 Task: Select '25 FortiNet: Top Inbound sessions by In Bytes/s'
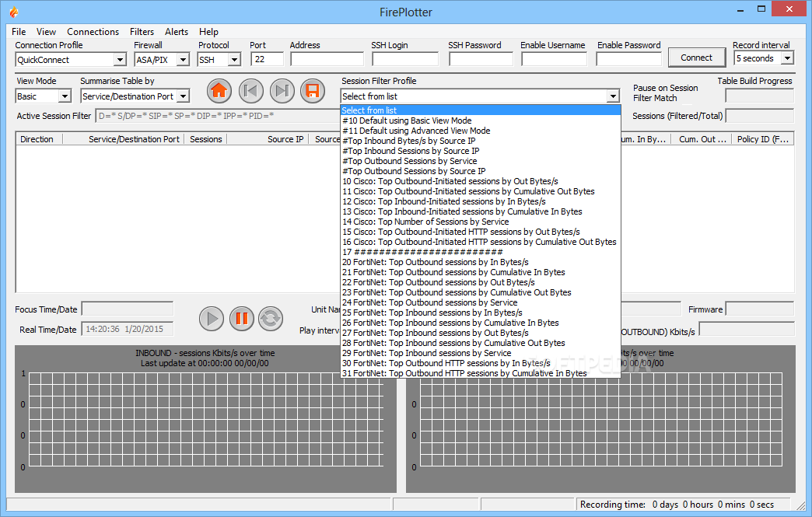point(481,313)
